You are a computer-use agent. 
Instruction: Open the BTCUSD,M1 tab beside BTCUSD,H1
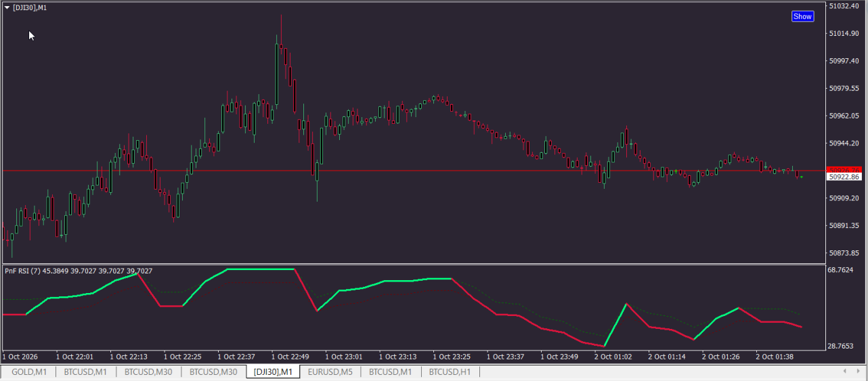click(391, 372)
